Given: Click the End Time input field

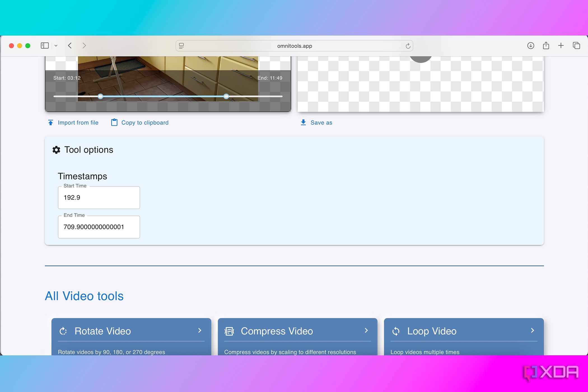Looking at the screenshot, I should [99, 227].
